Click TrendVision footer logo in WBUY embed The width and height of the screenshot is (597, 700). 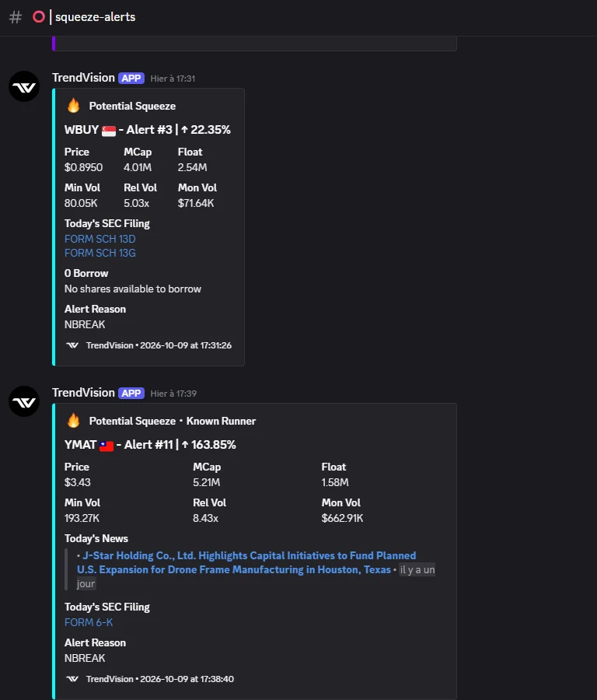[72, 345]
